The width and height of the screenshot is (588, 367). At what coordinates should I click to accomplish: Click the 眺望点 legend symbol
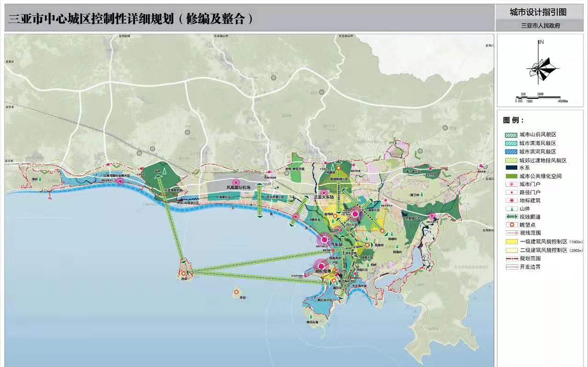[x=511, y=225]
